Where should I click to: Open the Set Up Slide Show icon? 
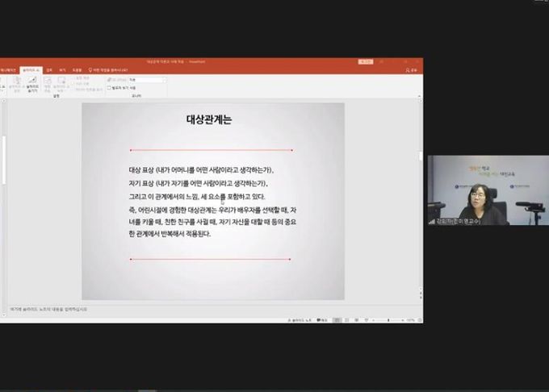(16, 82)
